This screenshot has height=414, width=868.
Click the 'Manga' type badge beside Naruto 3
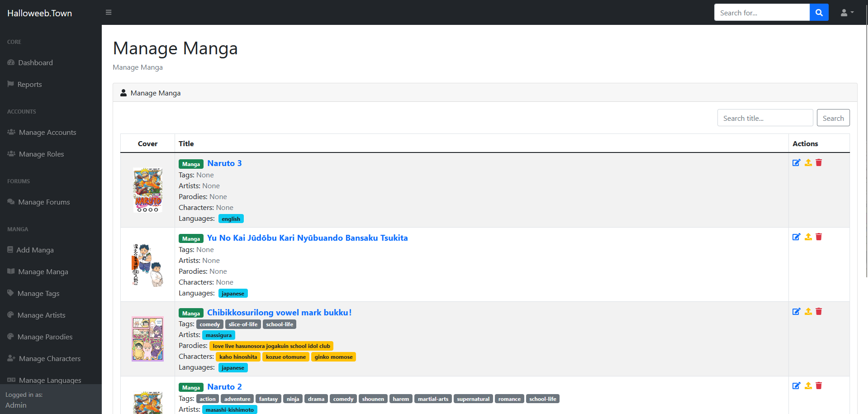tap(191, 164)
